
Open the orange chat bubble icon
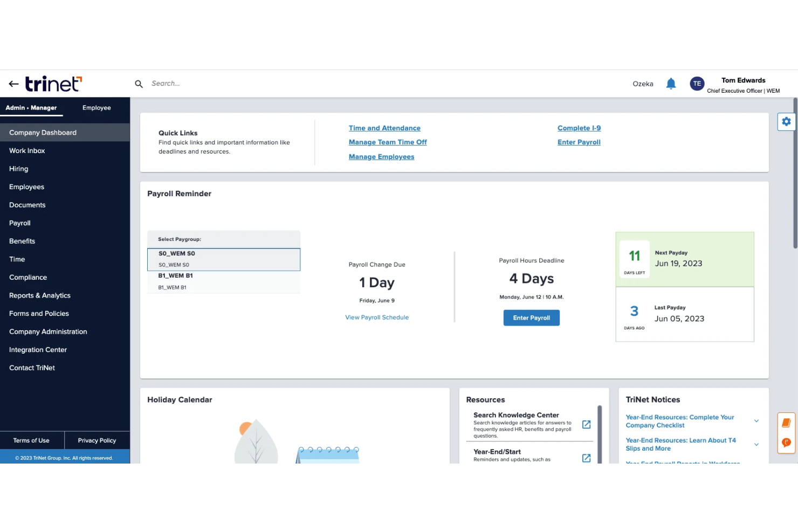click(786, 443)
